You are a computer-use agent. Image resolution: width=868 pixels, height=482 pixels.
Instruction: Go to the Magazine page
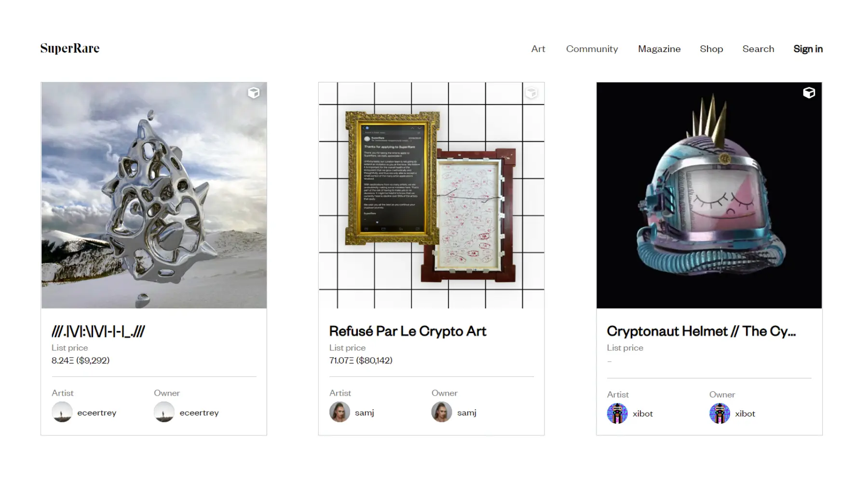(659, 49)
